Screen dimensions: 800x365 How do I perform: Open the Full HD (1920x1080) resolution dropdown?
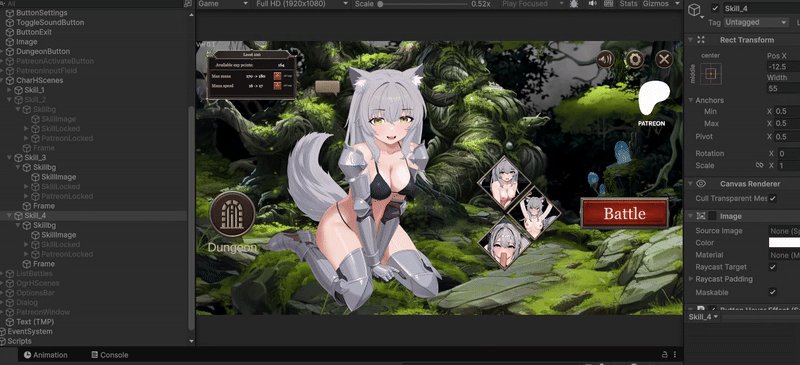pos(302,4)
